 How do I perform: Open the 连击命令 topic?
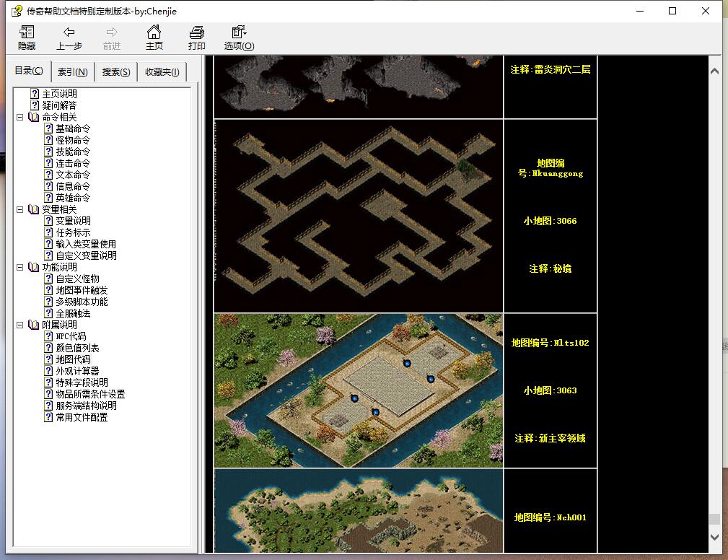(73, 163)
